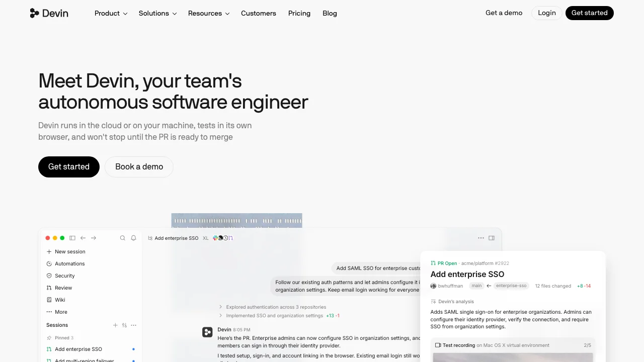The image size is (644, 362).
Task: Click the Wiki book icon
Action: (49, 300)
